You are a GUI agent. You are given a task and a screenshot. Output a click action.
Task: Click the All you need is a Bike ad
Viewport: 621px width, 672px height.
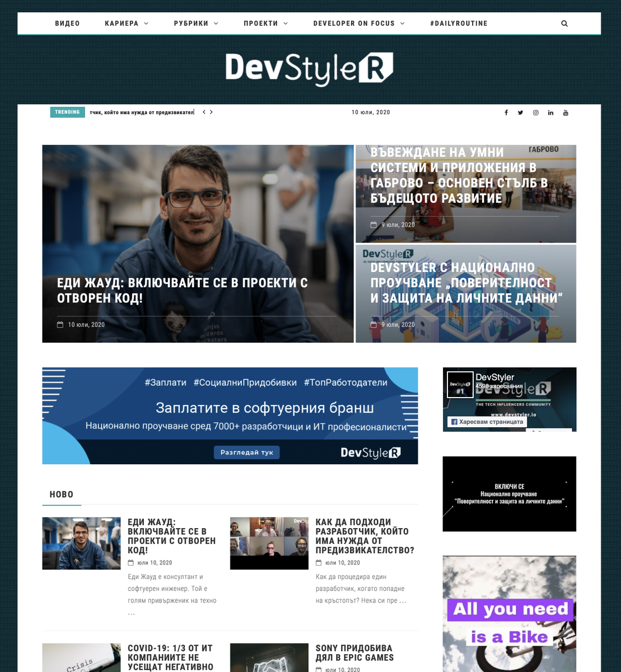coord(509,614)
